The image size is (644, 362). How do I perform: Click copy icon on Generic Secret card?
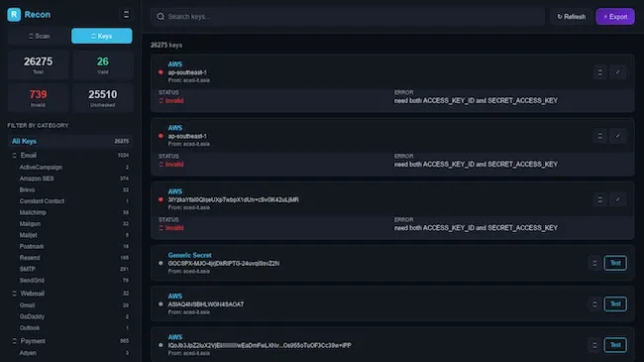click(594, 263)
